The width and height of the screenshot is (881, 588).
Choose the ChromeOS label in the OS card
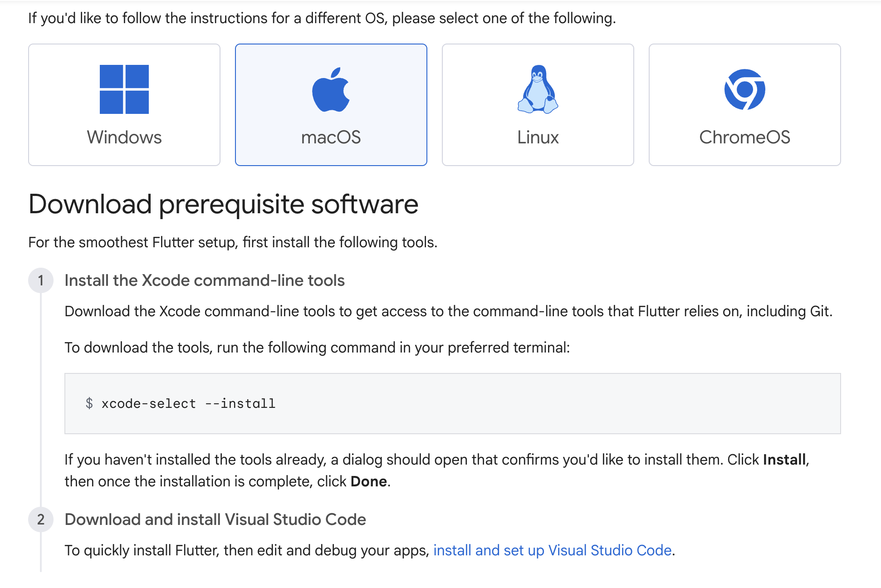coord(744,137)
